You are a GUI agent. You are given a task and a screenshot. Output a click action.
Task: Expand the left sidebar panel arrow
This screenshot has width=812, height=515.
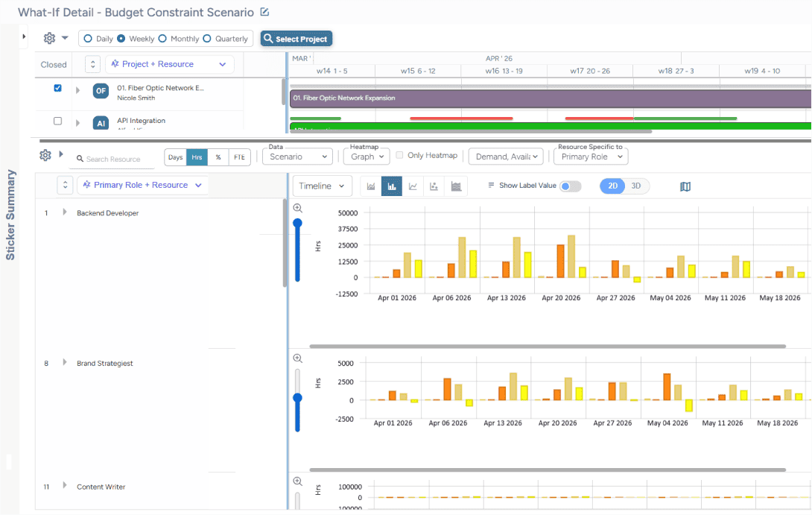24,37
